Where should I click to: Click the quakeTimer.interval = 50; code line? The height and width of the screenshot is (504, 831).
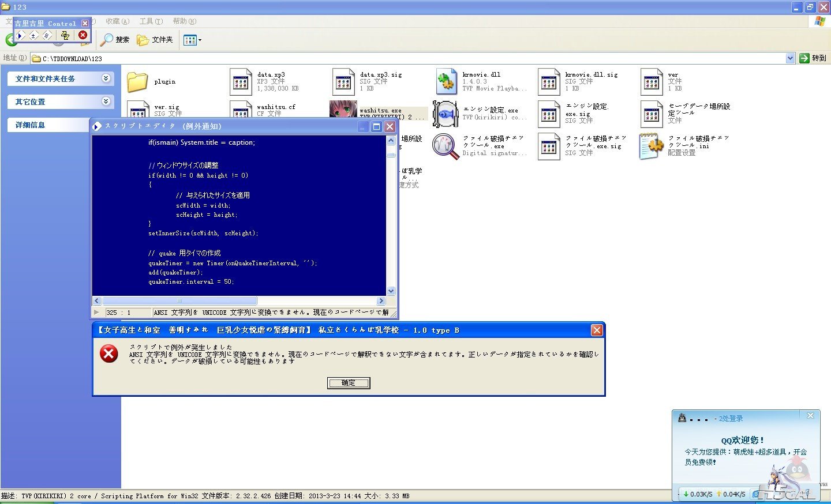pos(191,282)
